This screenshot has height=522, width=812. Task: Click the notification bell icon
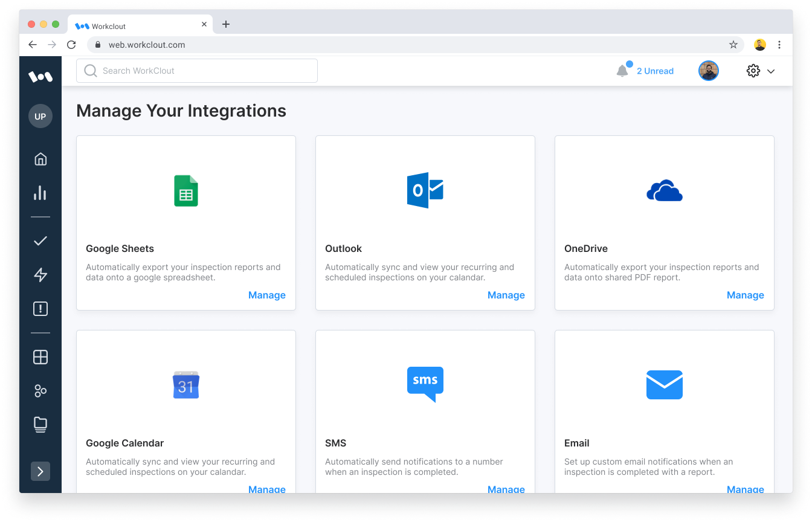coord(622,71)
